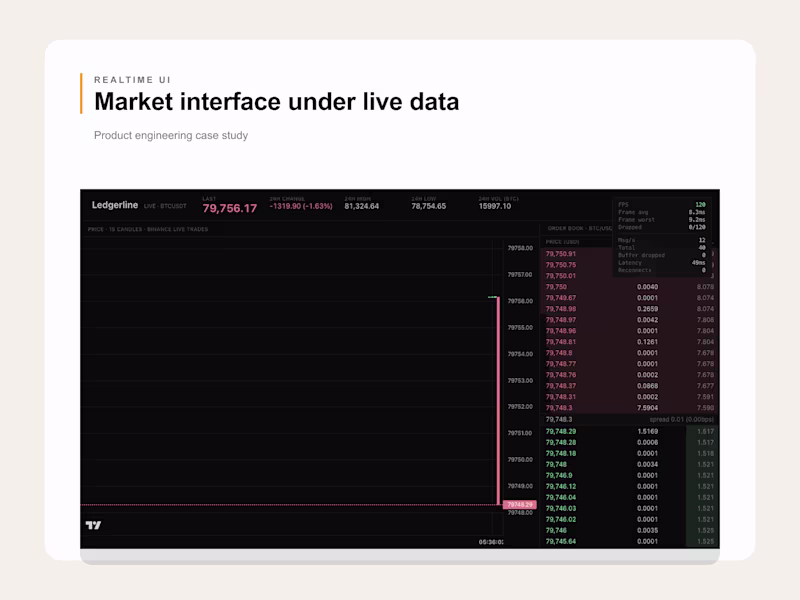Select ask row priced 79,748.76
Viewport: 800px width, 600px height.
[630, 375]
